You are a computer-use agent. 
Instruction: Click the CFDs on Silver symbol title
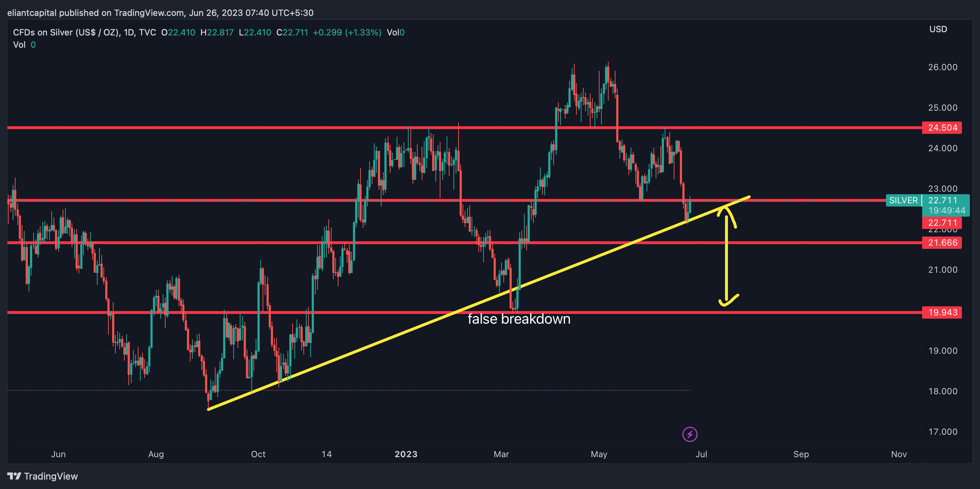tap(67, 32)
